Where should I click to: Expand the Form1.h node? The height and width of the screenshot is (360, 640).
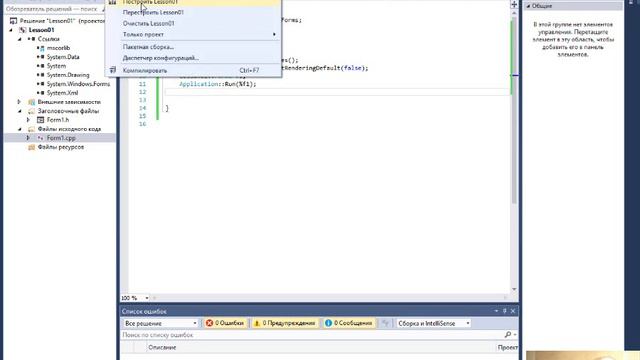click(28, 120)
